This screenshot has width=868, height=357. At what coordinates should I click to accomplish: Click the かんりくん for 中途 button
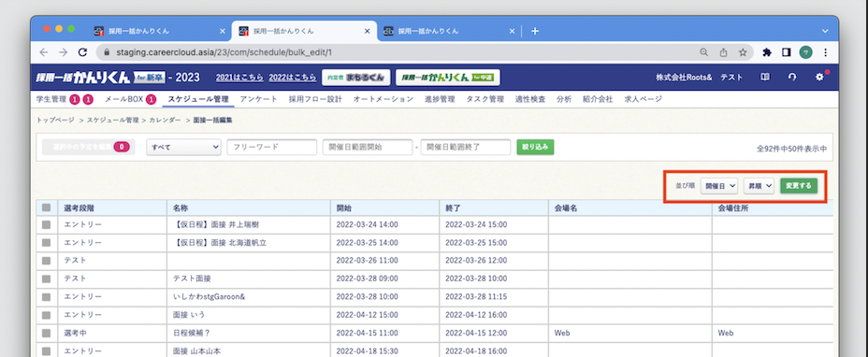pyautogui.click(x=448, y=78)
